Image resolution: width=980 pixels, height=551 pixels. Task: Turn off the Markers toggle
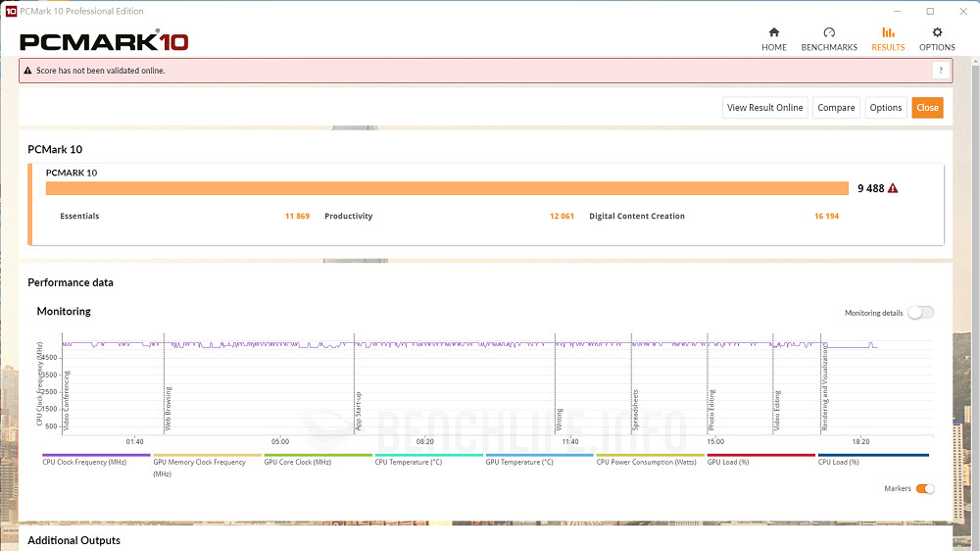click(924, 488)
